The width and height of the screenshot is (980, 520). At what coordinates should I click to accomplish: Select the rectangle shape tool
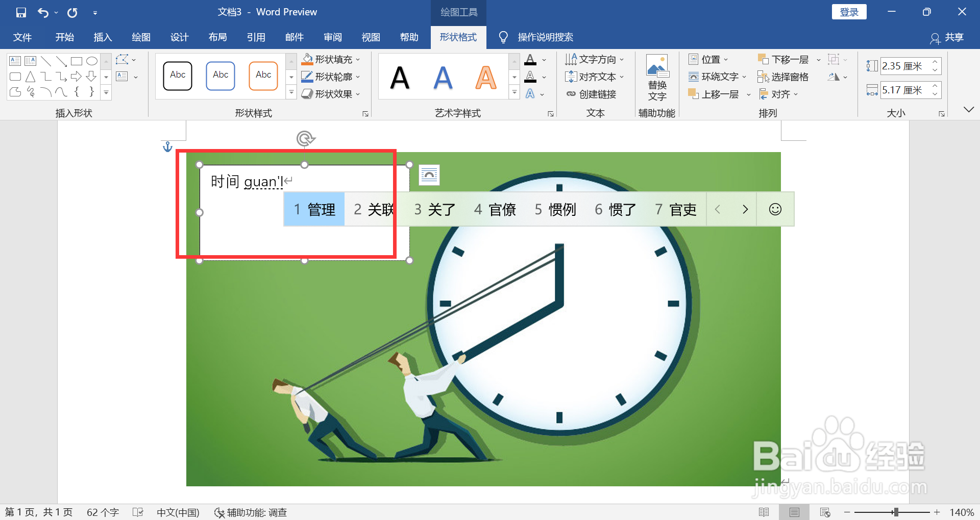(77, 60)
